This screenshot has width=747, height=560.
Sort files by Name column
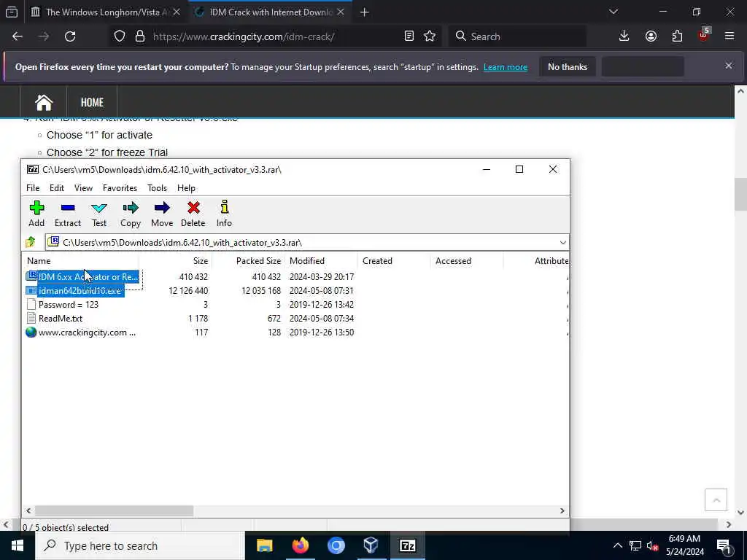point(80,261)
